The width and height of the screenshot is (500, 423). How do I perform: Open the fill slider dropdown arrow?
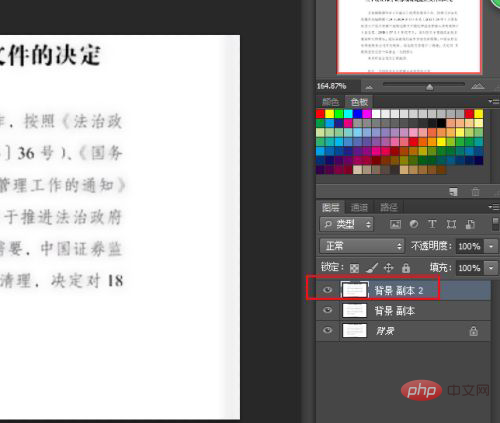click(491, 268)
